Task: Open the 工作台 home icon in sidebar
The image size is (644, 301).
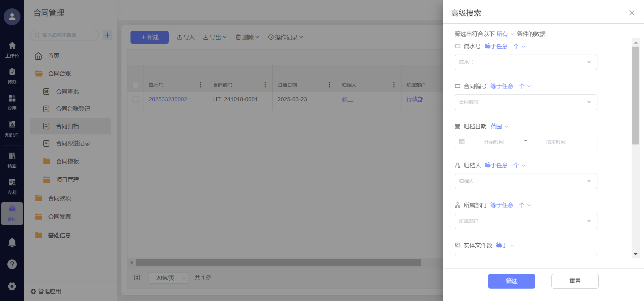Action: coord(12,49)
